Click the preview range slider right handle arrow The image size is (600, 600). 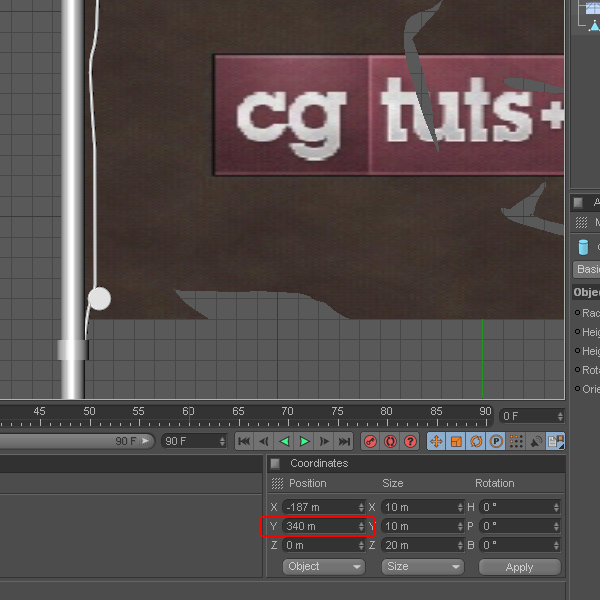pyautogui.click(x=145, y=441)
